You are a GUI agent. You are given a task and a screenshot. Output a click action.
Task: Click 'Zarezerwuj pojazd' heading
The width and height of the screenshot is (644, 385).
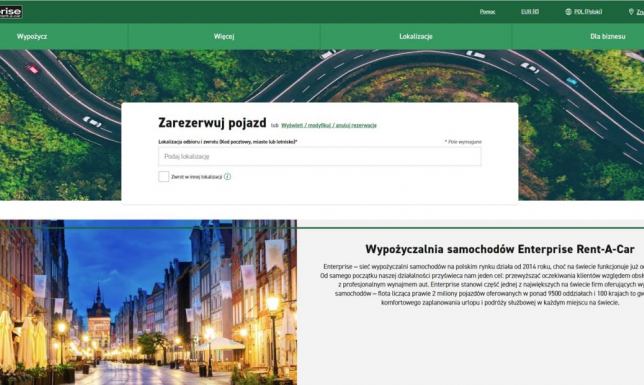tap(212, 123)
